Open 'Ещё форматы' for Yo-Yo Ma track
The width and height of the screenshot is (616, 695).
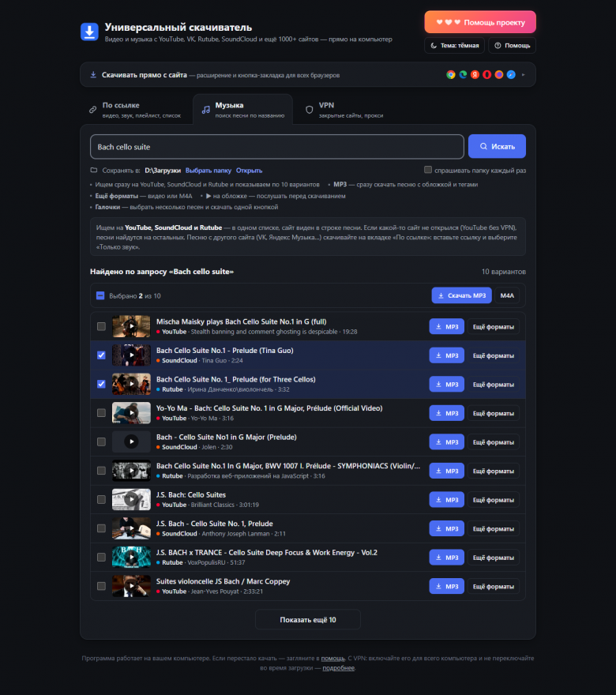pos(494,413)
